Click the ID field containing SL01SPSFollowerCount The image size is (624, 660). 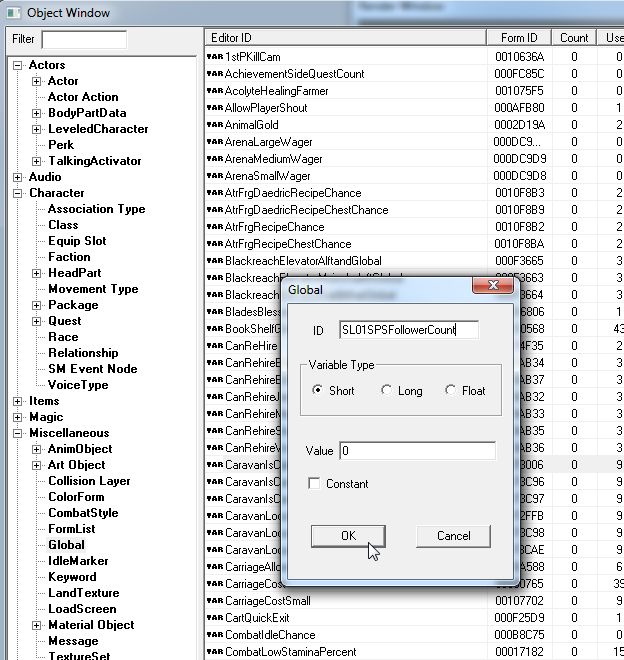tap(408, 330)
